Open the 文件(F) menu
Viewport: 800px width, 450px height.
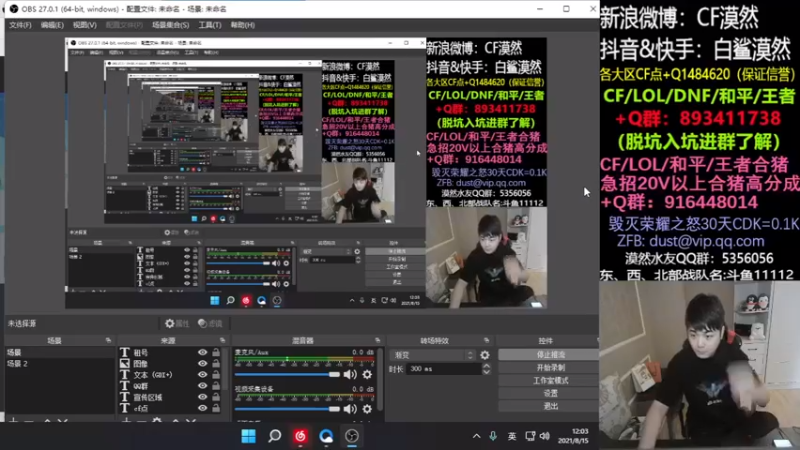pyautogui.click(x=20, y=25)
